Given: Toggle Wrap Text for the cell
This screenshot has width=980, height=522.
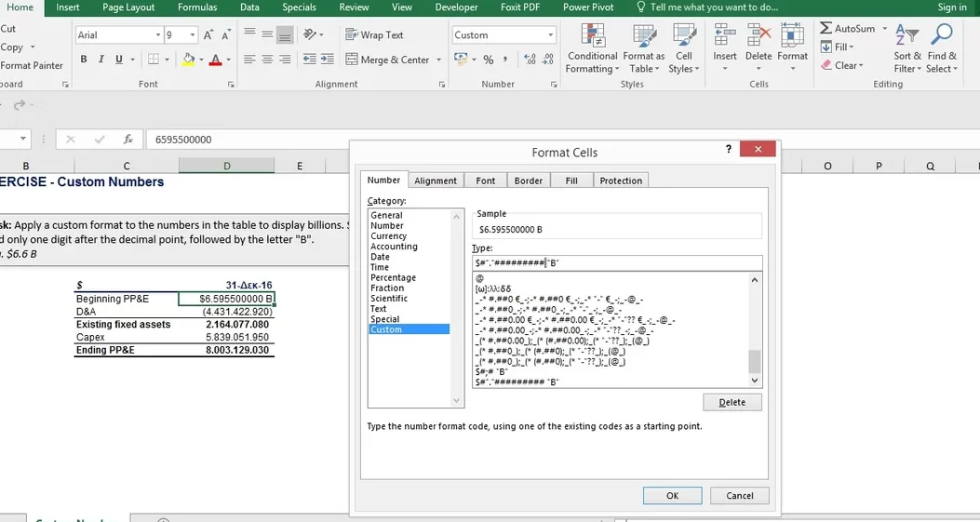Looking at the screenshot, I should point(374,35).
